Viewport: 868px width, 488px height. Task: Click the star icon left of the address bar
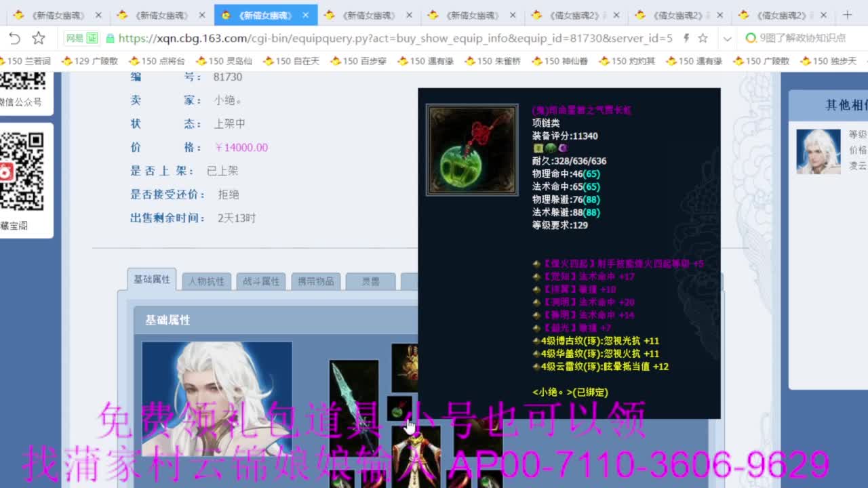point(39,39)
